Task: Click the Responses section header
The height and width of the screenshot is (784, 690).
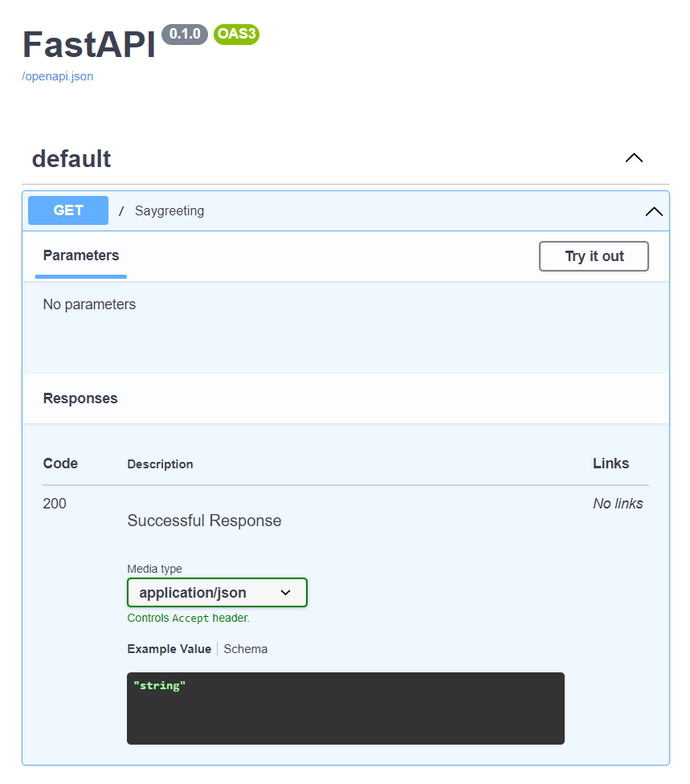Action: point(80,398)
